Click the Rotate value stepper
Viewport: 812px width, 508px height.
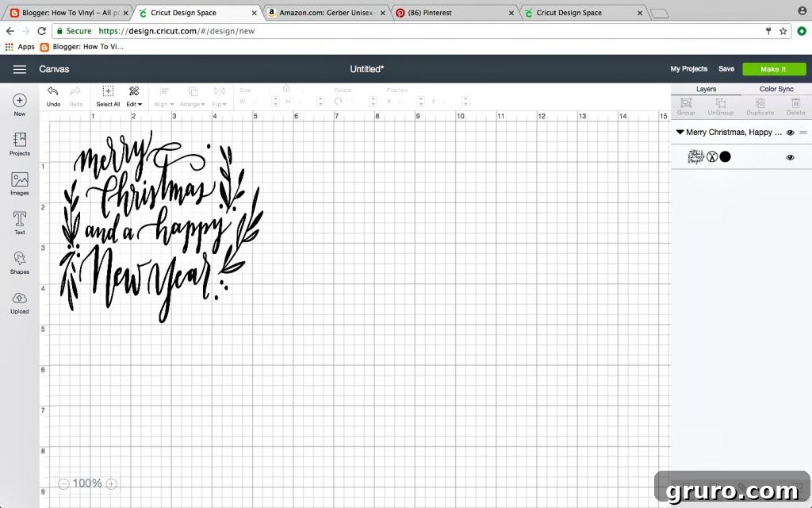tap(373, 101)
